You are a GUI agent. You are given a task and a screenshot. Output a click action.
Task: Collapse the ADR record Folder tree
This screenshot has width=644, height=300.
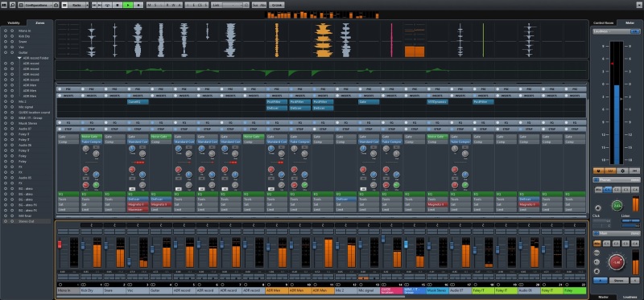[19, 58]
